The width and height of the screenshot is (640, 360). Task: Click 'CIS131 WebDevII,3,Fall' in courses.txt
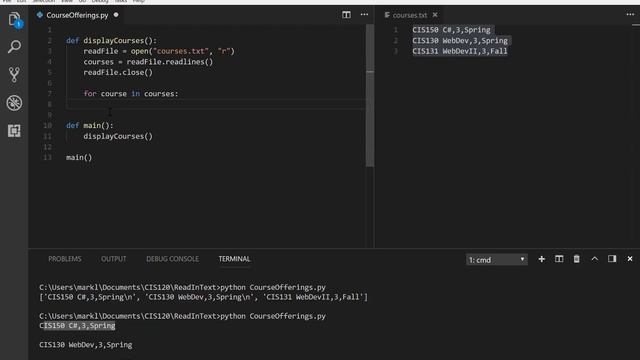(460, 51)
